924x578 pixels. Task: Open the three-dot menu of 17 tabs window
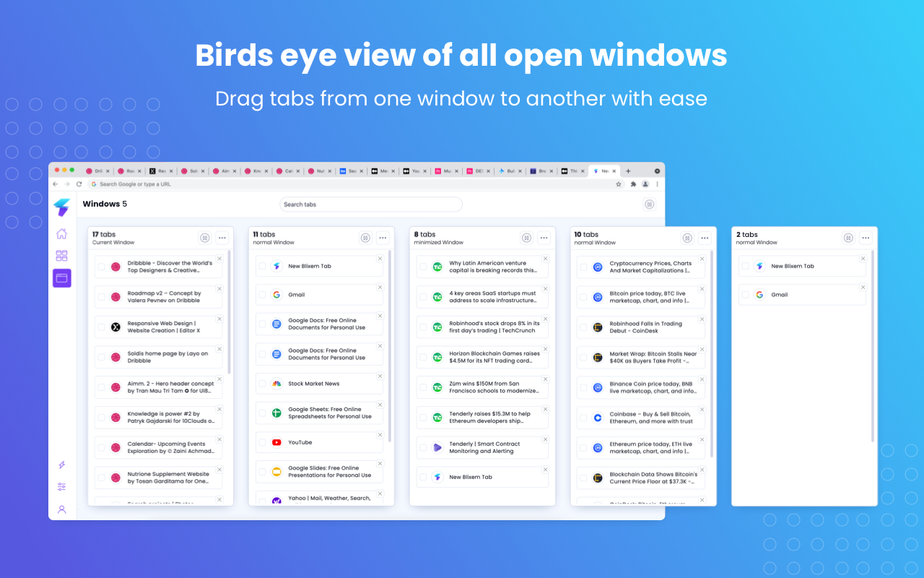(x=222, y=238)
